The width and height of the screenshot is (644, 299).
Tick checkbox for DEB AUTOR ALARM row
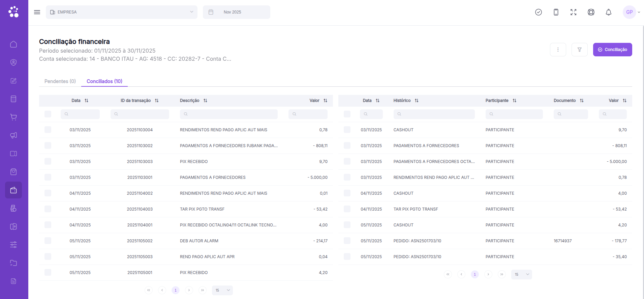click(48, 241)
